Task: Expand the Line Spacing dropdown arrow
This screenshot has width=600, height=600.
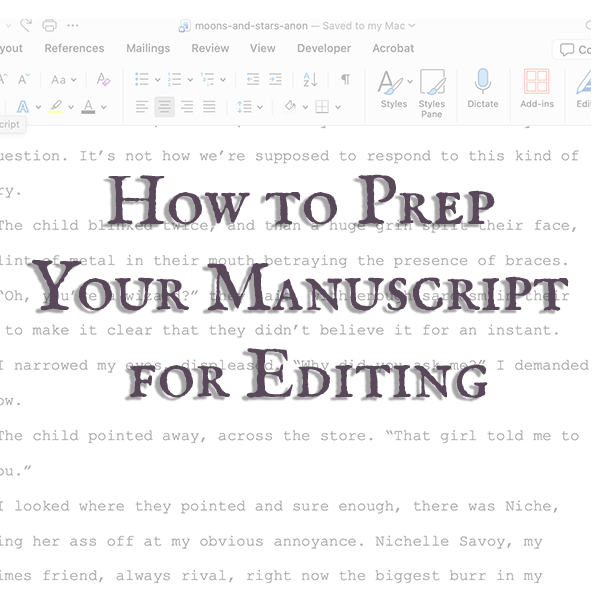Action: pos(260,108)
